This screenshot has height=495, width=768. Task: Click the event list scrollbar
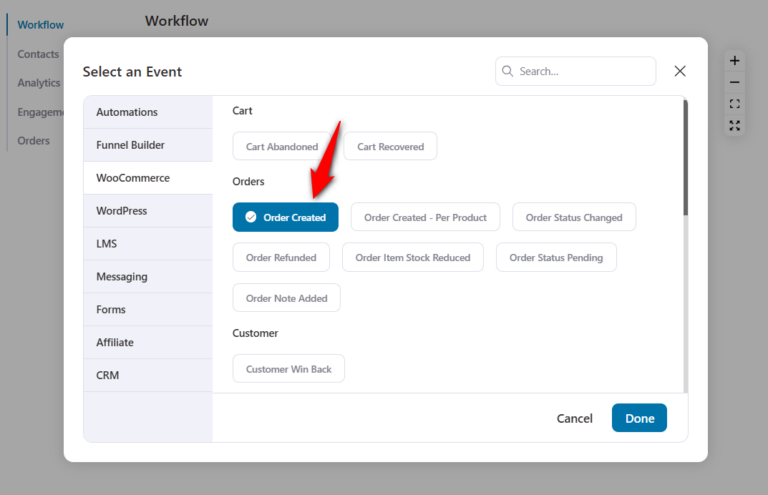(685, 158)
